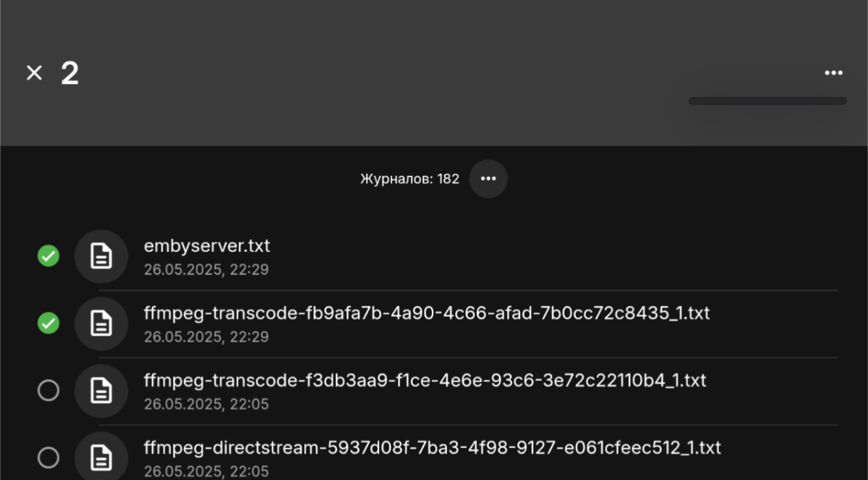Select the ffmpeg-transcode-f3db3aa9 log via its circle
The height and width of the screenshot is (480, 868).
point(48,390)
